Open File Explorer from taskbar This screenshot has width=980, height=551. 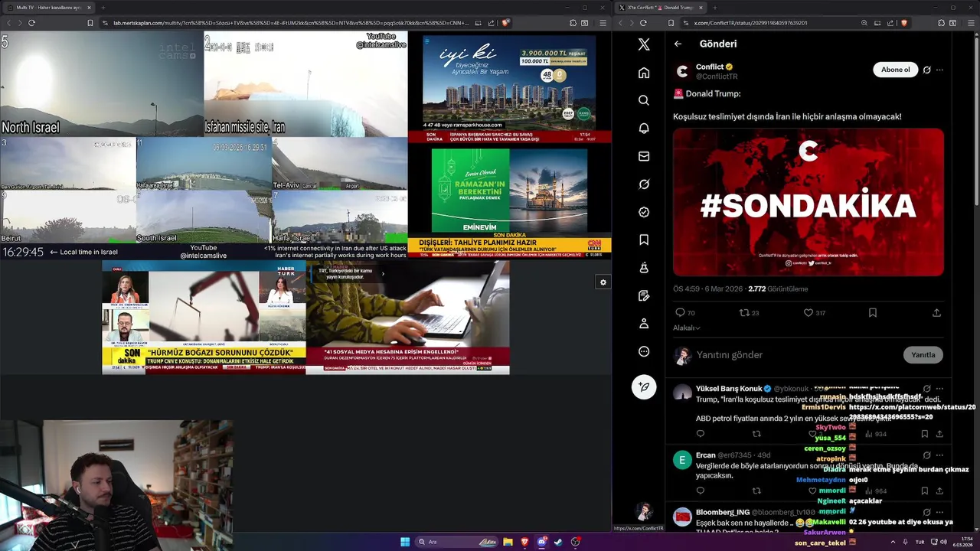coord(508,542)
